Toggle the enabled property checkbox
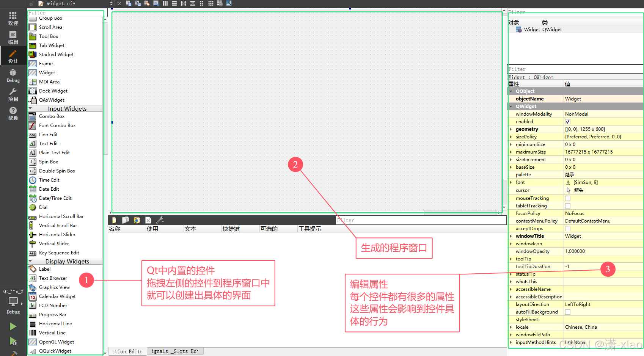Image resolution: width=644 pixels, height=356 pixels. click(x=568, y=122)
